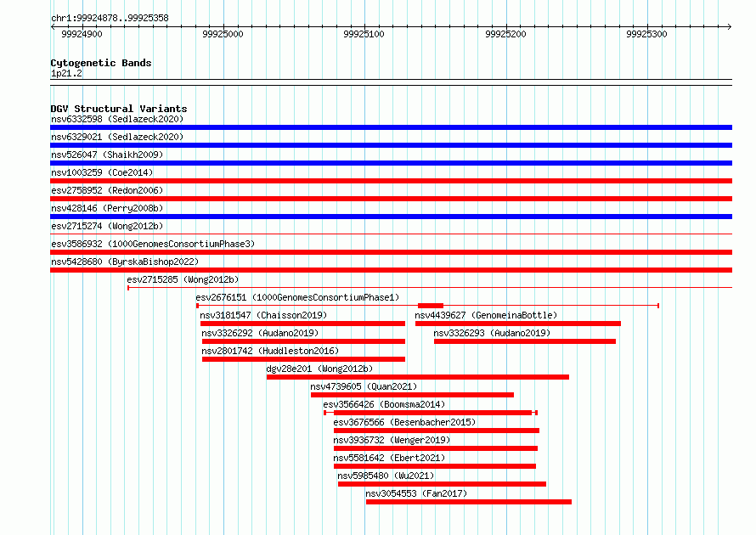Image resolution: width=756 pixels, height=535 pixels.
Task: Click the DGV Structural Variants track title
Action: [119, 109]
